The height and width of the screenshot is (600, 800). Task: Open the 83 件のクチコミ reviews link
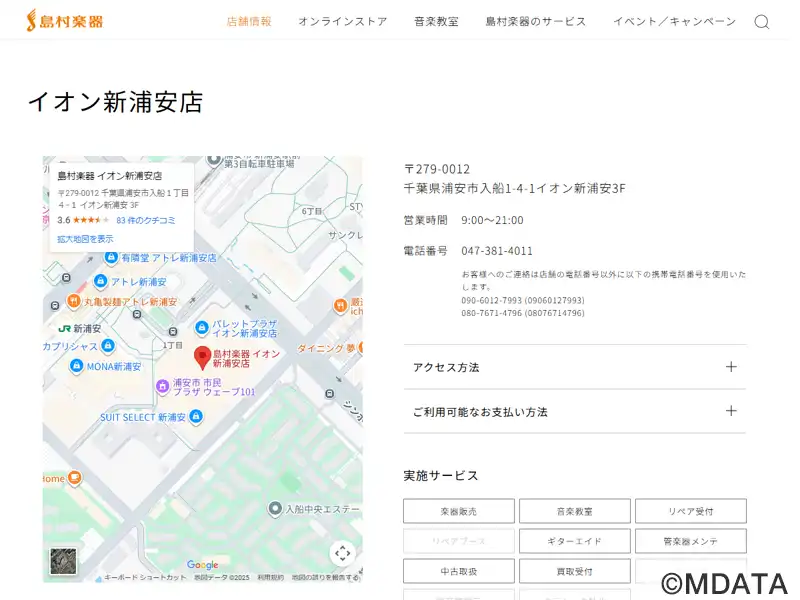[145, 220]
